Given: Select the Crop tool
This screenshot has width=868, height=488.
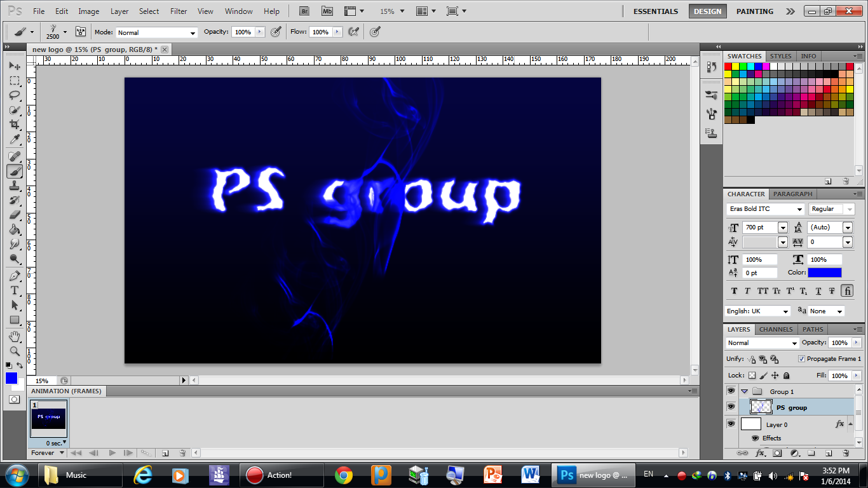Looking at the screenshot, I should coord(14,125).
